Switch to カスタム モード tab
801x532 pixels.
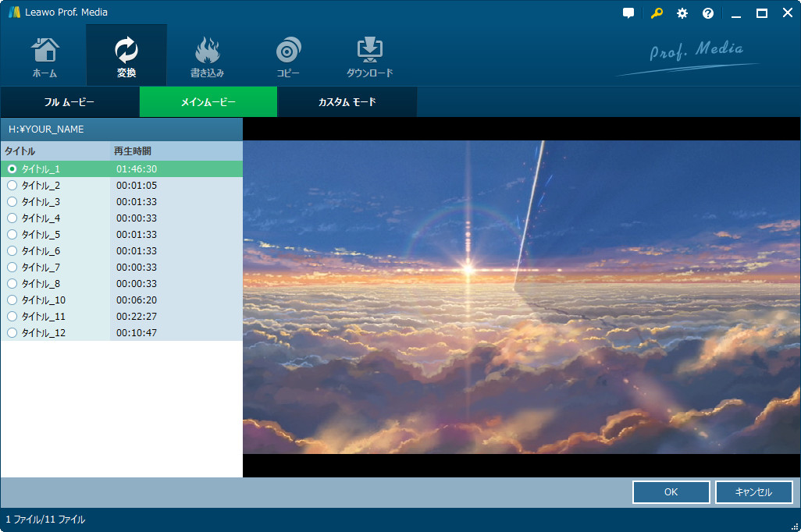click(347, 102)
